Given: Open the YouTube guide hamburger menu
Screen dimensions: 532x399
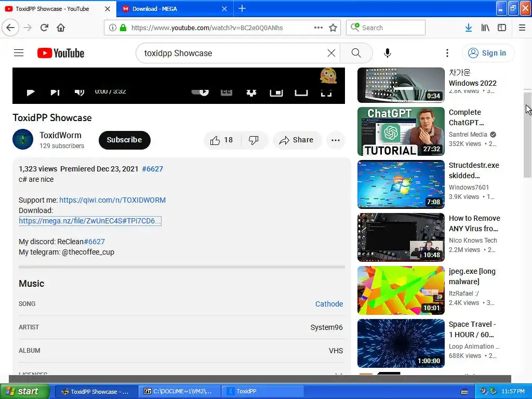Looking at the screenshot, I should tap(19, 53).
